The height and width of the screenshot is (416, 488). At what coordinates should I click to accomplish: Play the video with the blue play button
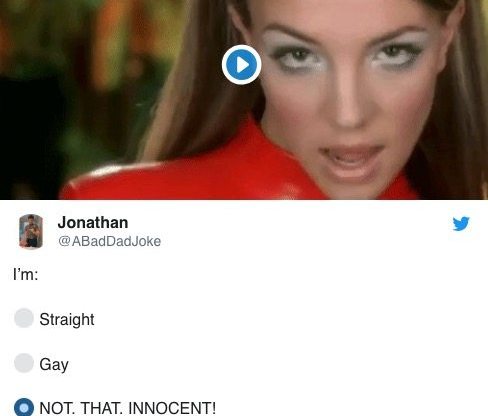[x=241, y=65]
